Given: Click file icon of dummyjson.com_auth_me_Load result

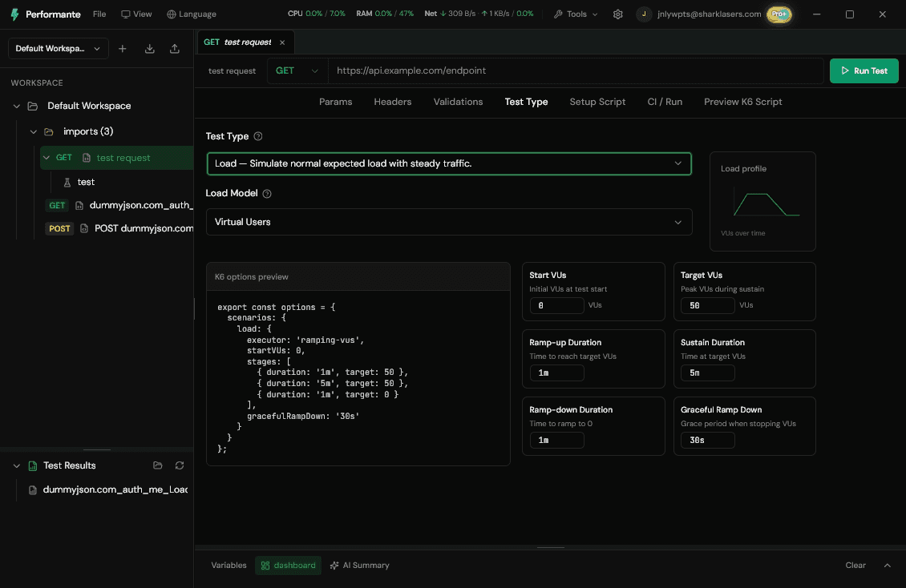Looking at the screenshot, I should pyautogui.click(x=33, y=490).
